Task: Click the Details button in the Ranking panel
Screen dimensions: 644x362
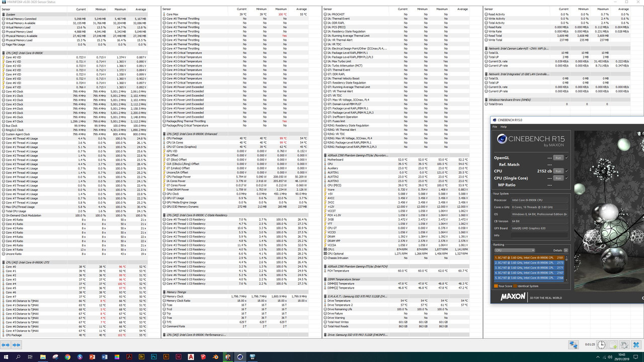Action: point(566,250)
